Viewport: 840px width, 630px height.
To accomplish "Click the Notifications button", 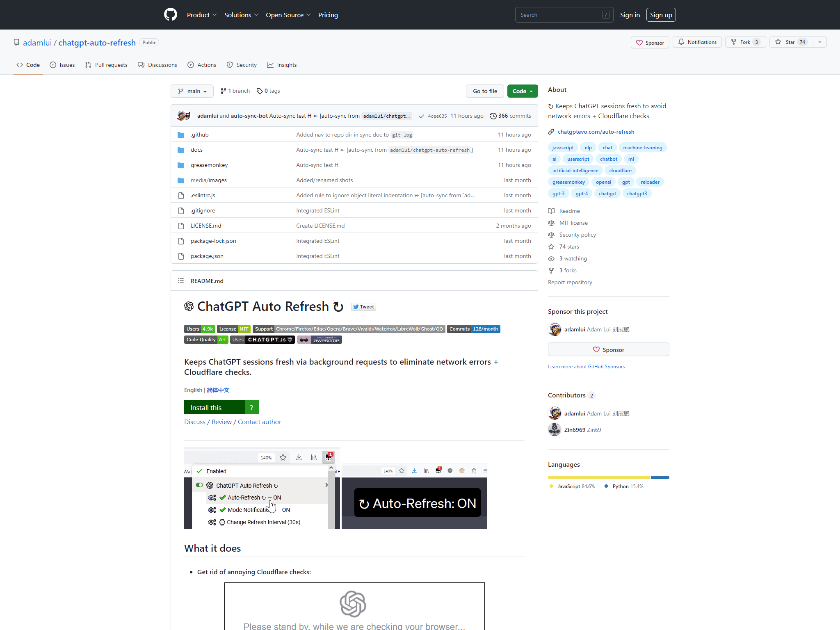I will 697,42.
